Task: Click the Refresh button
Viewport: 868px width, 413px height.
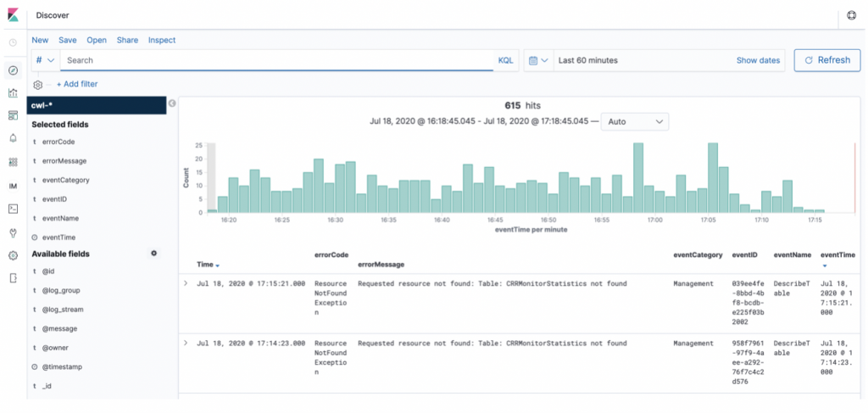Action: [826, 60]
